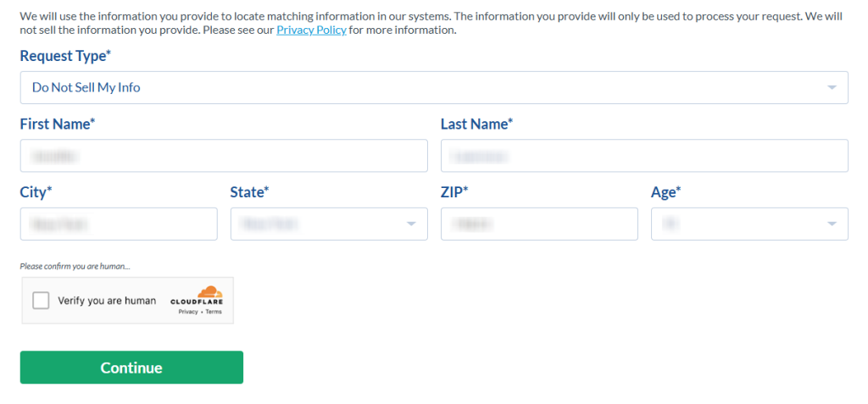Click the Last Name label

coord(476,124)
